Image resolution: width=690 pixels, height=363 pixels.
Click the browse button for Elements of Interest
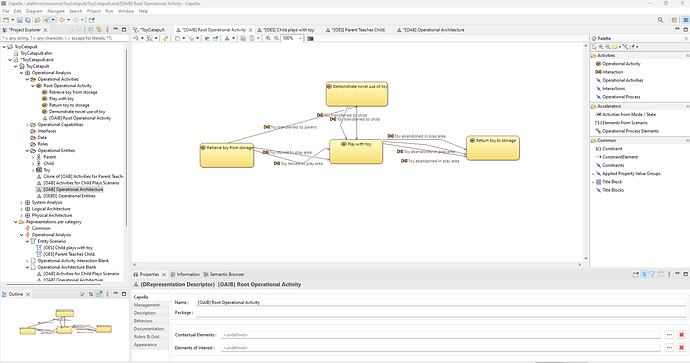pos(669,348)
